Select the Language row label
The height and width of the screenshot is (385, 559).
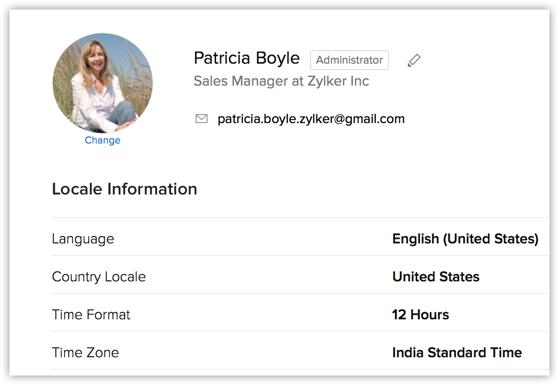[83, 239]
